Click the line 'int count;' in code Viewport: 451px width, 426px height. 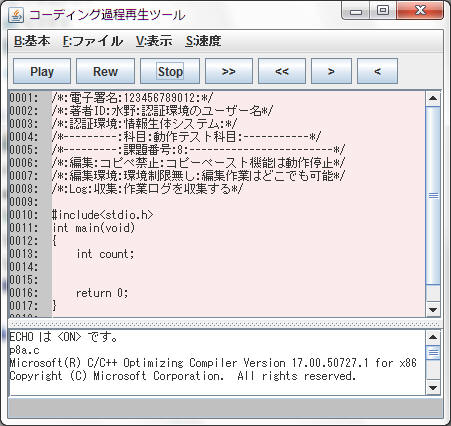[105, 254]
